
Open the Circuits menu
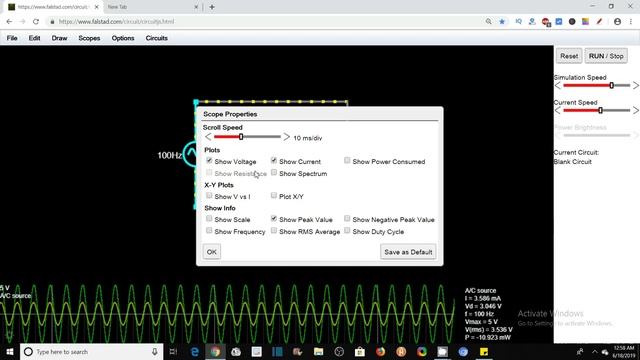(156, 38)
